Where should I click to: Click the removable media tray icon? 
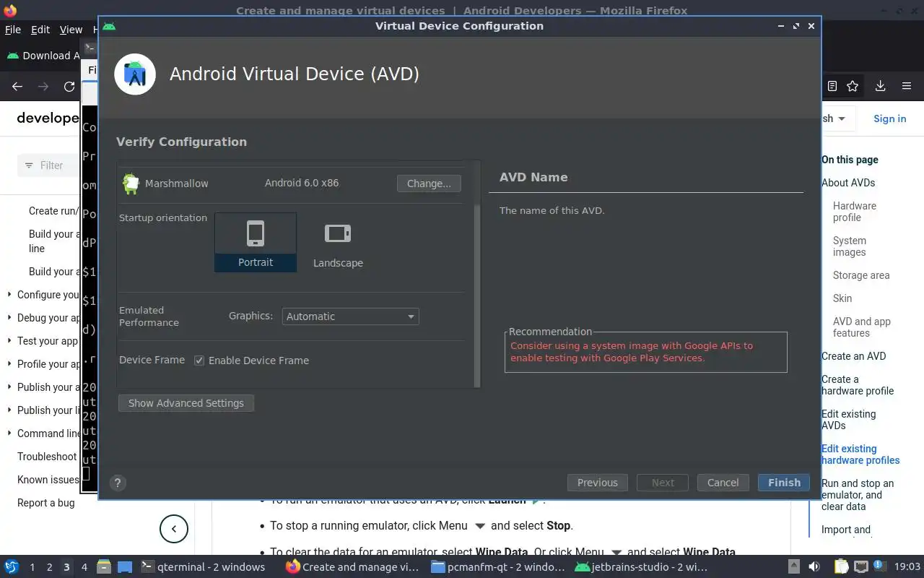coord(793,567)
